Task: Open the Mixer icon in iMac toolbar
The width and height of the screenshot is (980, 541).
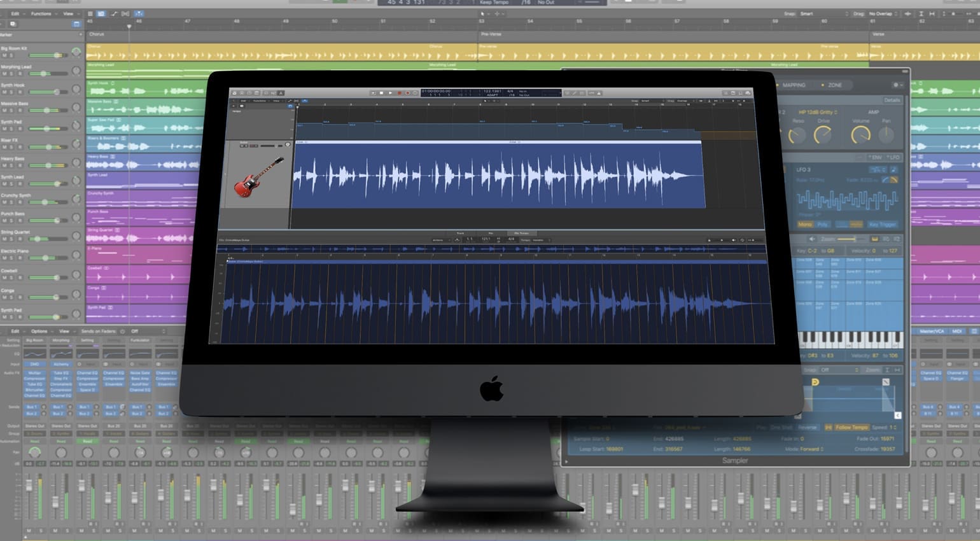Action: coord(274,92)
